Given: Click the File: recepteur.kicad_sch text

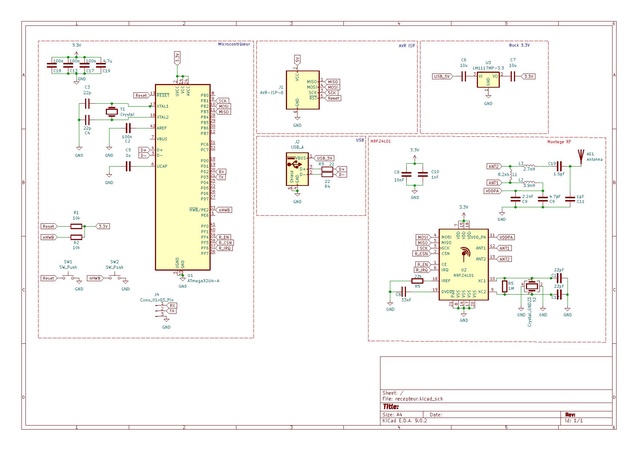Looking at the screenshot, I should (413, 399).
